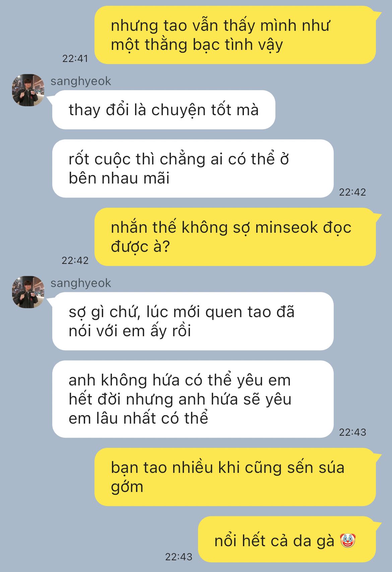
Task: Tap the 22:42 timestamp beside white bubble
Action: point(352,192)
